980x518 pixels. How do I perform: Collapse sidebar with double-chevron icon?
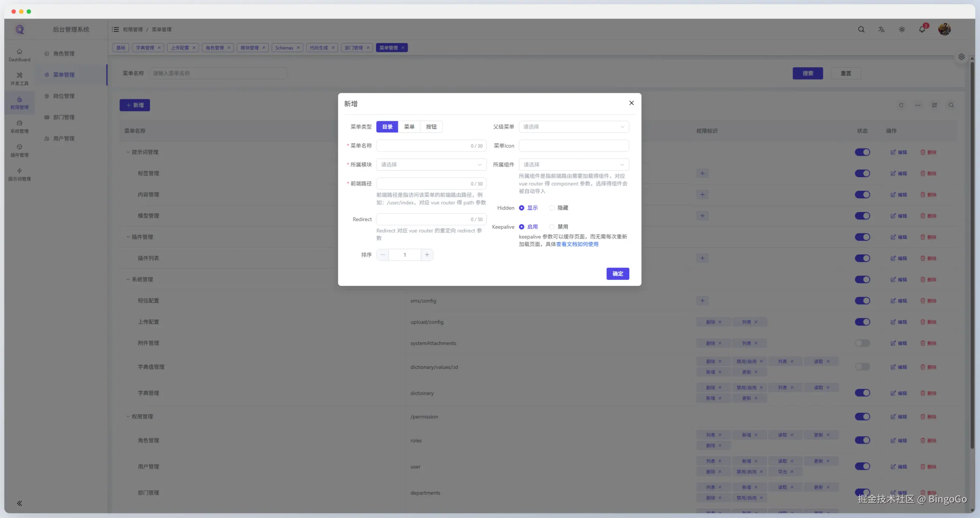click(x=19, y=503)
